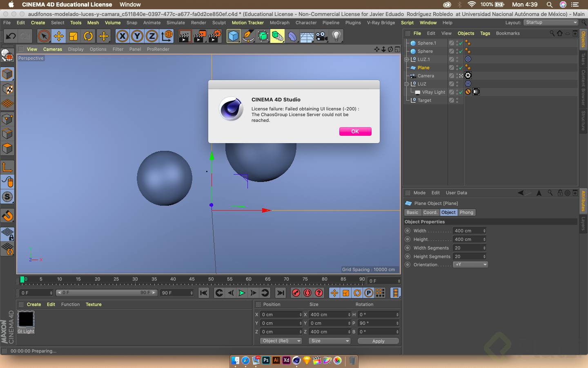
Task: Open the Cameras viewport menu
Action: [x=53, y=49]
